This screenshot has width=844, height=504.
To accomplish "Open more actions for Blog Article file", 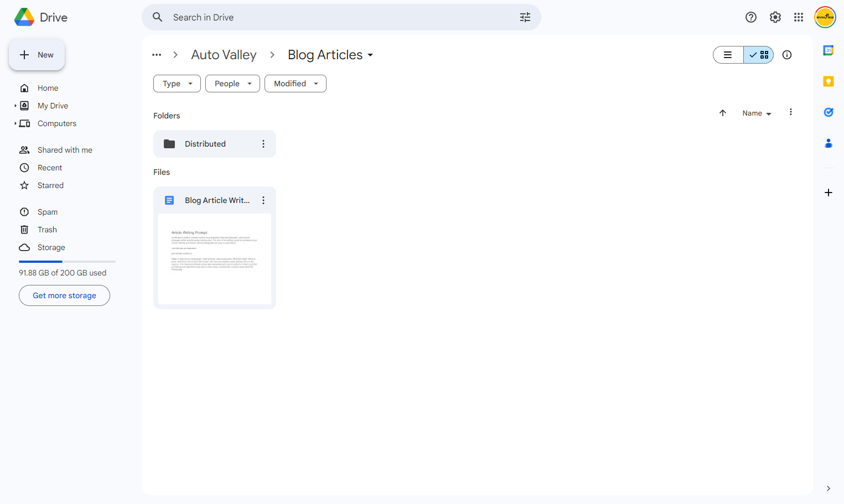I will click(x=263, y=200).
